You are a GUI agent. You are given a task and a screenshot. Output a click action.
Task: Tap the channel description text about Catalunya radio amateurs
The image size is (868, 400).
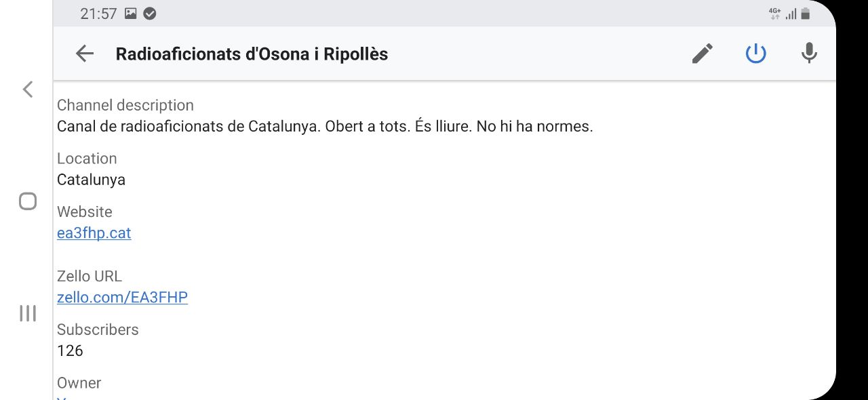pos(325,127)
